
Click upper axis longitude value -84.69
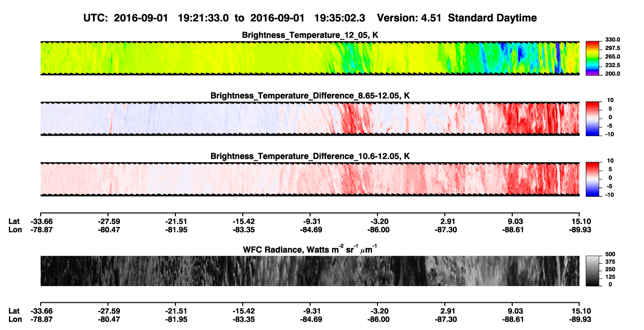click(310, 230)
